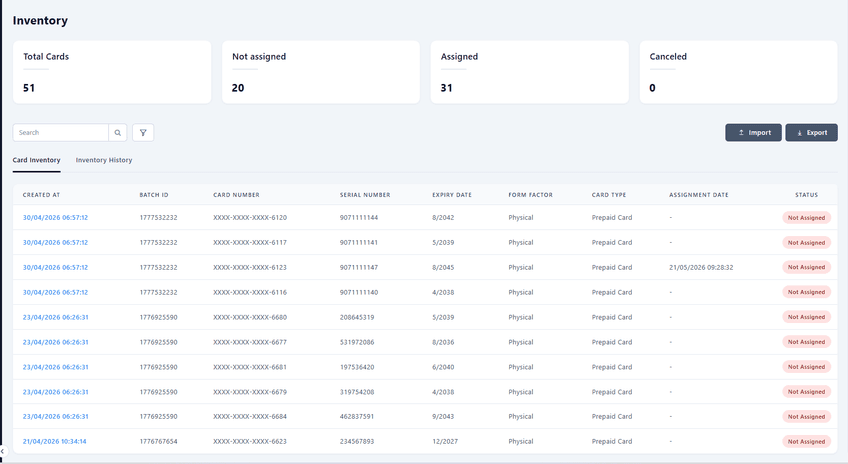848x464 pixels.
Task: Focus the Search input field
Action: (61, 132)
